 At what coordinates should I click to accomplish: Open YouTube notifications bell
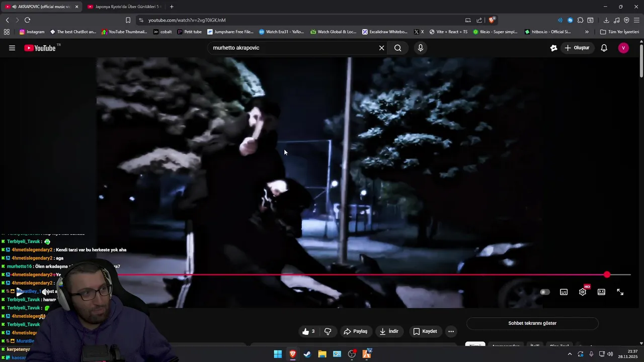point(604,48)
